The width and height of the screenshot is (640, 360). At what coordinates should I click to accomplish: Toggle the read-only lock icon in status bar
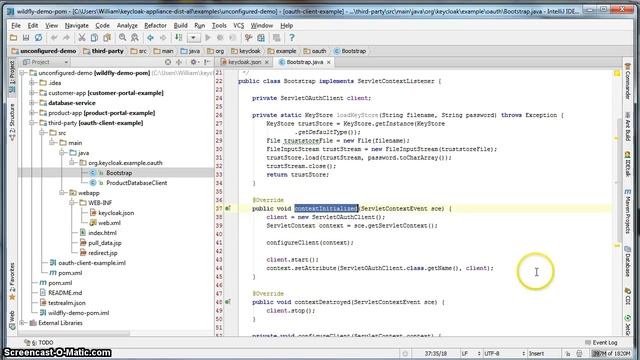point(567,353)
